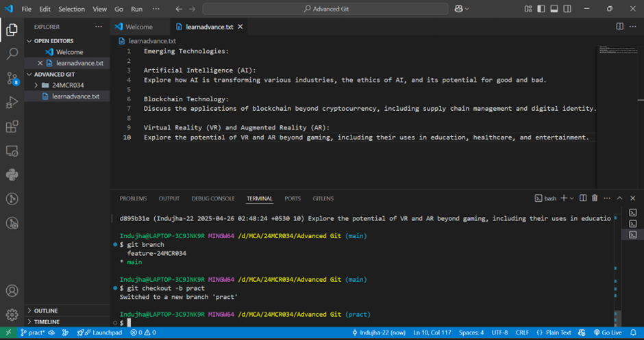Open the Manage gear menu
Screen dimensions: 644x340
coord(12,315)
